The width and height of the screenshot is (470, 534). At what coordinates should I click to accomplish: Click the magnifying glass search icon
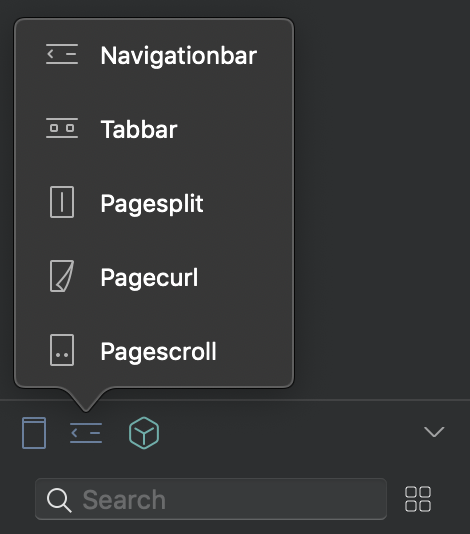pos(59,500)
